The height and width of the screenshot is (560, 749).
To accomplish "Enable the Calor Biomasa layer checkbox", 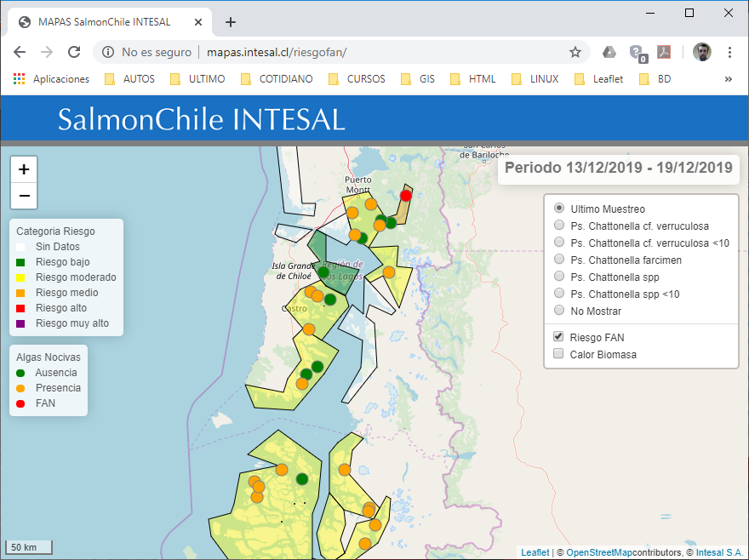I will [558, 353].
